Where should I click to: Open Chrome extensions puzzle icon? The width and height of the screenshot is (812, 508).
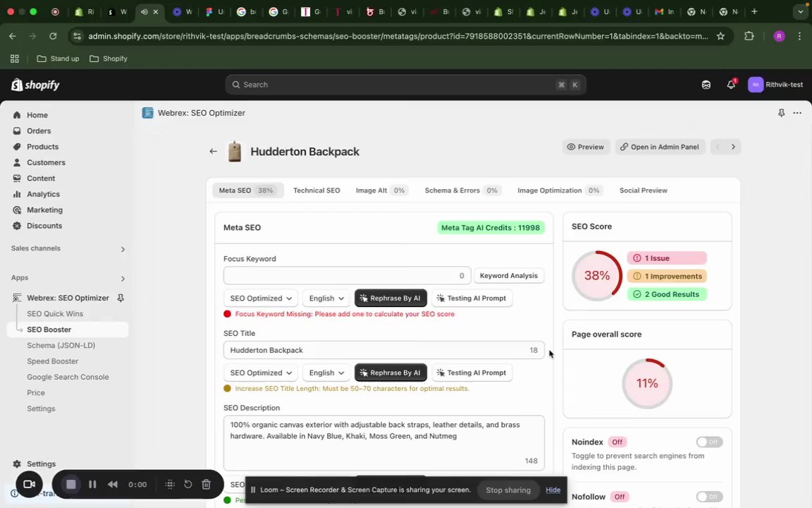[749, 36]
